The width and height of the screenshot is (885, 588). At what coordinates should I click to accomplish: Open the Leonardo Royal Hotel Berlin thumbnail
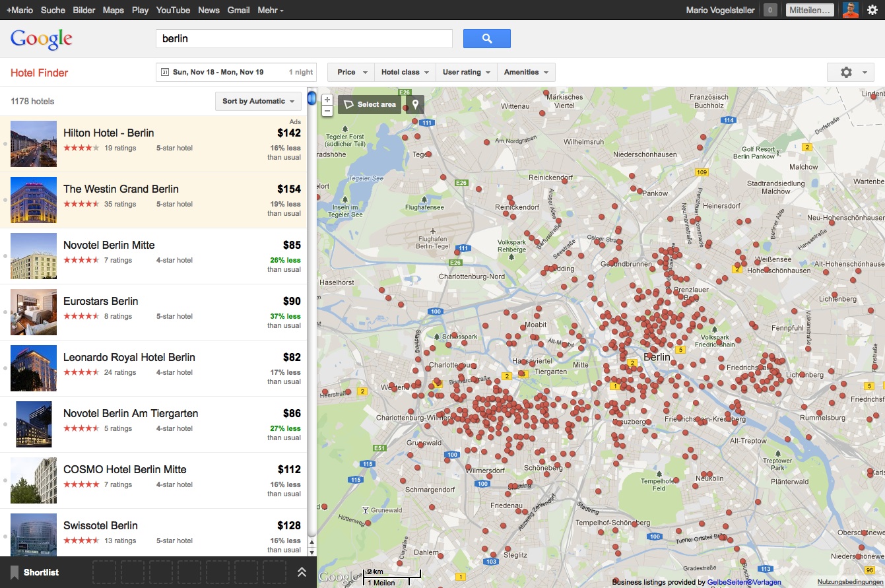(x=34, y=368)
